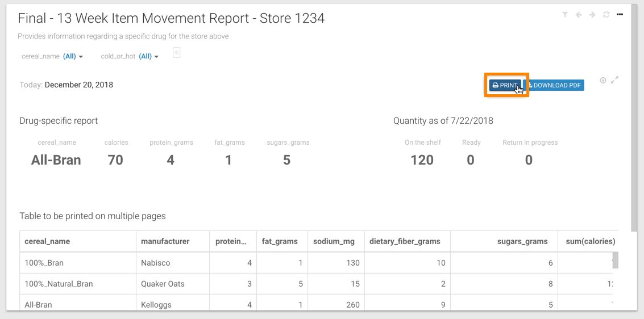Click the back arrow icon
The image size is (644, 319).
tap(579, 15)
